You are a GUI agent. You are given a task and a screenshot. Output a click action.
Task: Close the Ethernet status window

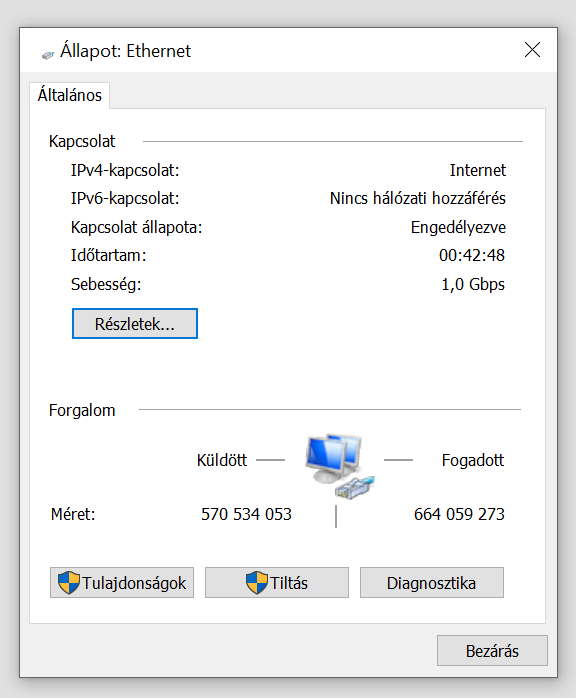click(532, 50)
